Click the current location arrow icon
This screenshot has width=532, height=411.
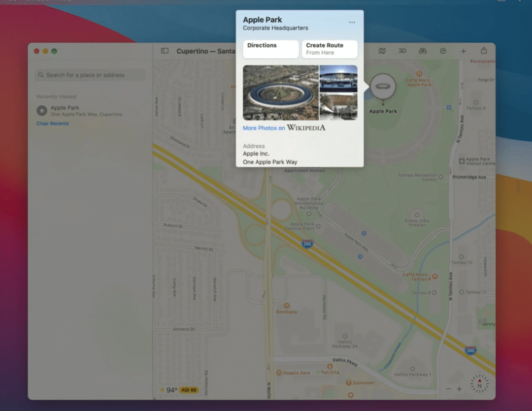pyautogui.click(x=443, y=51)
